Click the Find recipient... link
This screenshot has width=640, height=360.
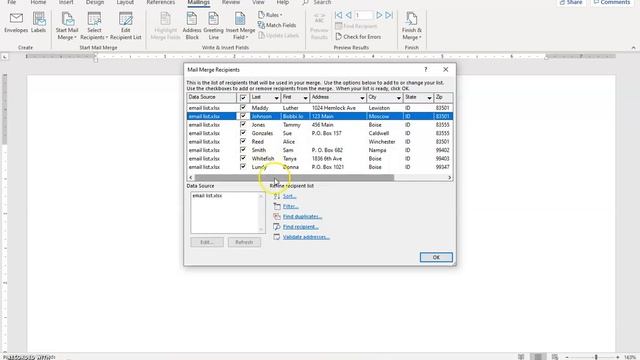click(301, 227)
